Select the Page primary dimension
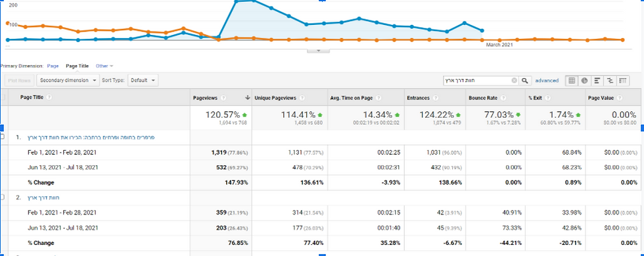The image size is (644, 256). 53,66
